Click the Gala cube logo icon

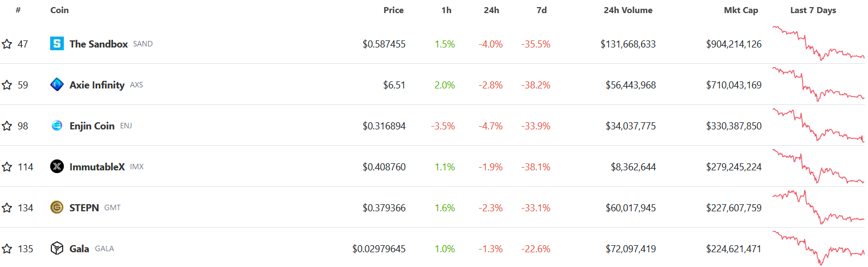(x=57, y=248)
